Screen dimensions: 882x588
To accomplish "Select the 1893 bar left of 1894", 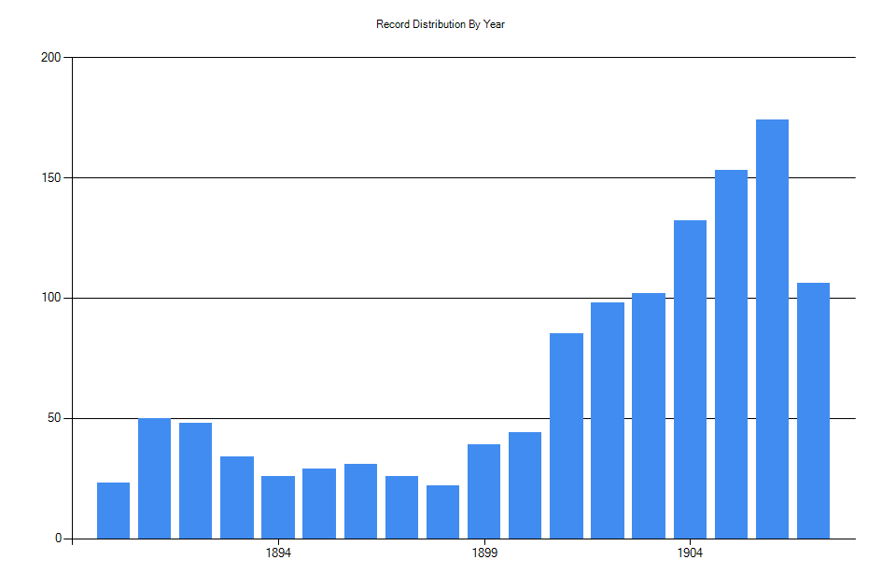I will pyautogui.click(x=237, y=498).
